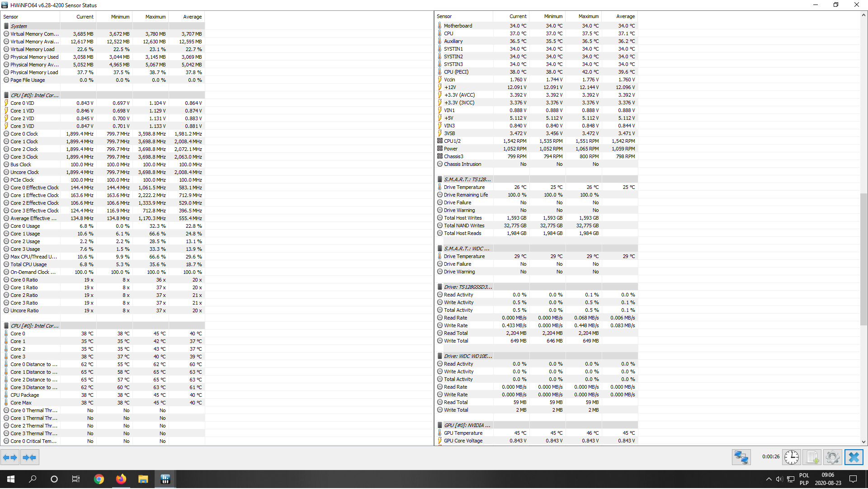
Task: Click the vertical scrollbar thumb
Action: 863,260
